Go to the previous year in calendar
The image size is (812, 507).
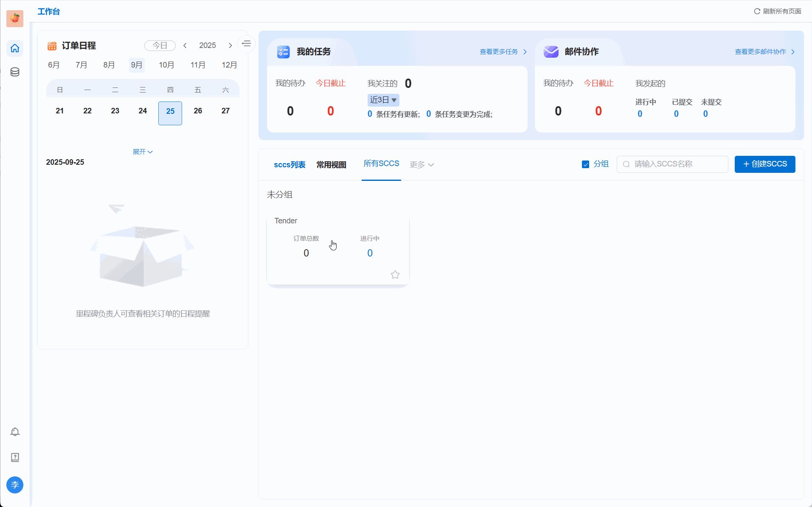[185, 45]
